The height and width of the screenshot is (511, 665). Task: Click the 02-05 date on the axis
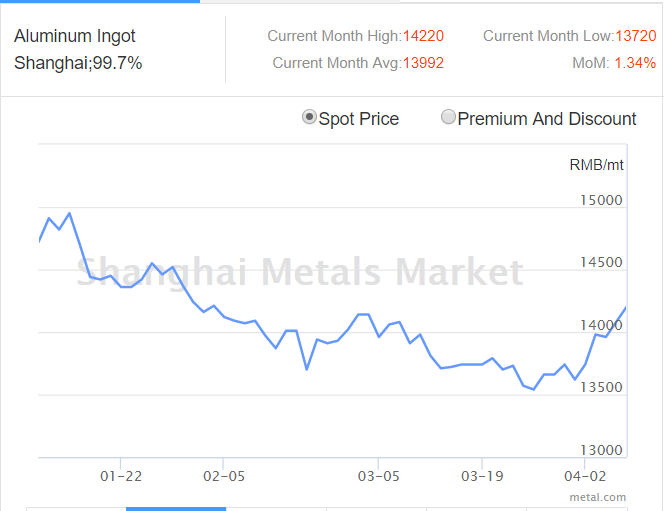click(x=223, y=476)
